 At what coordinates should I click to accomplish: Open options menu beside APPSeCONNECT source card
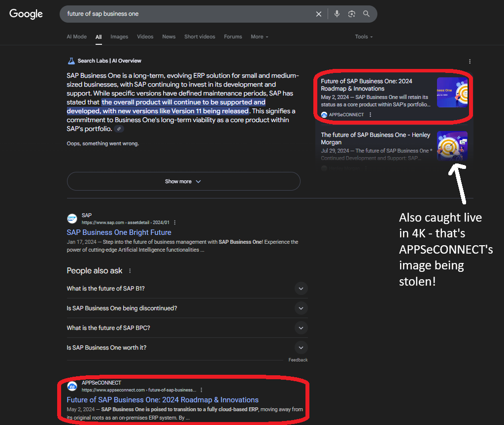coord(370,115)
